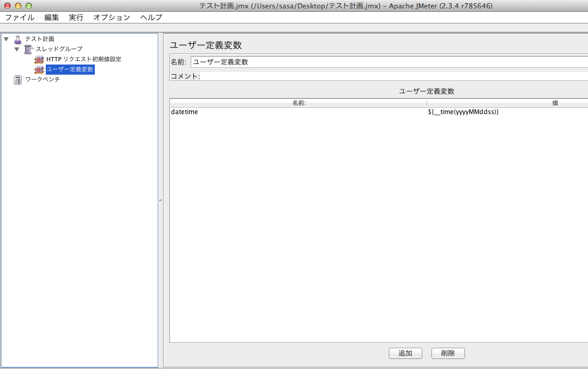Click the ワークベンチ clipboard icon
588x369 pixels.
18,79
